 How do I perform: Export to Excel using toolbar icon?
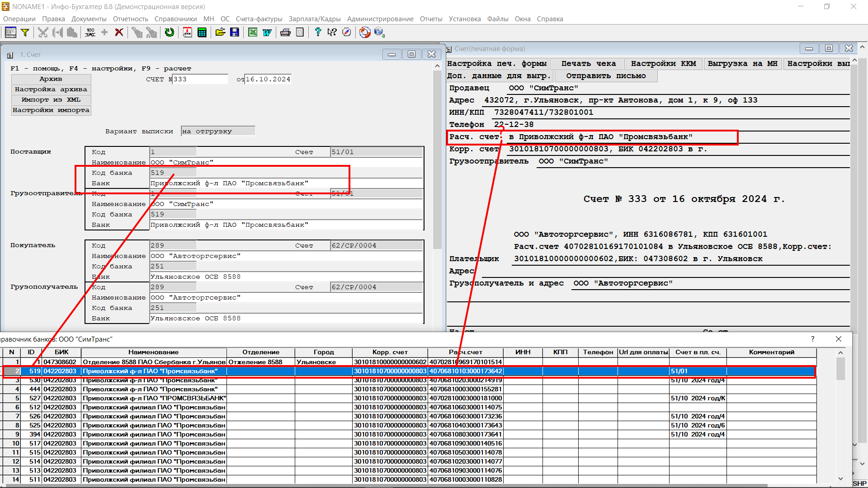click(x=253, y=32)
